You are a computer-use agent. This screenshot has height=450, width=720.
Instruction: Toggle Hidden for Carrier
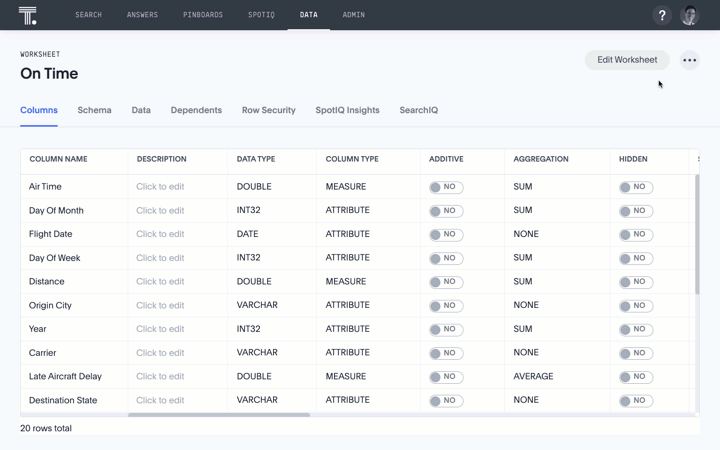tap(636, 353)
